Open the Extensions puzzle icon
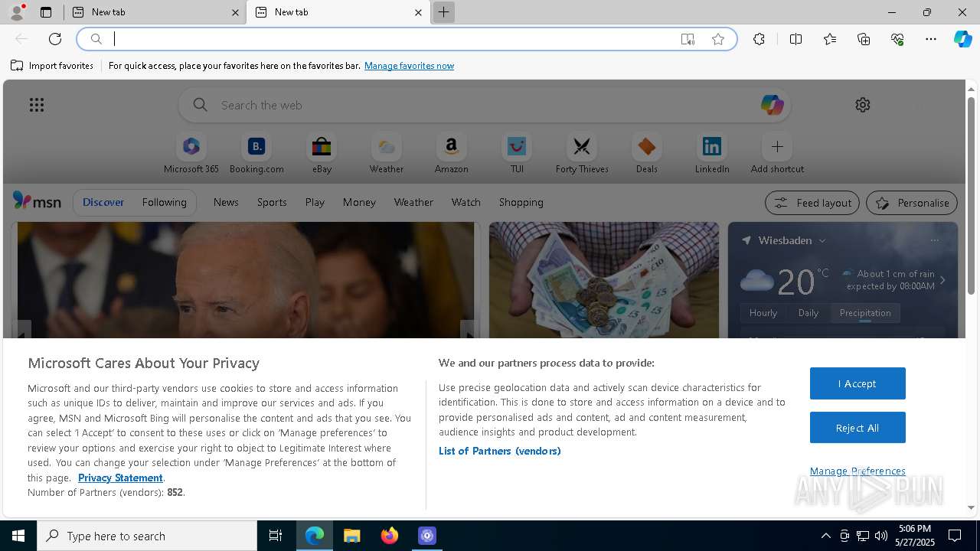 pos(759,39)
